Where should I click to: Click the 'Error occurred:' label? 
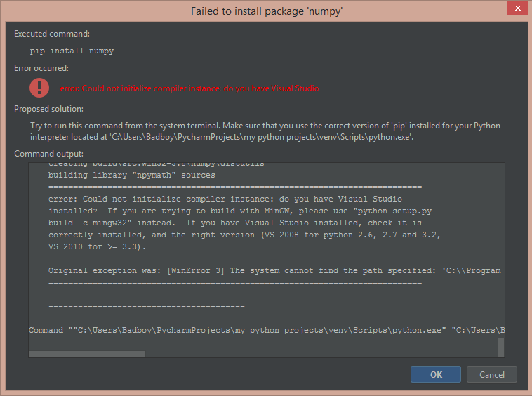click(x=41, y=68)
